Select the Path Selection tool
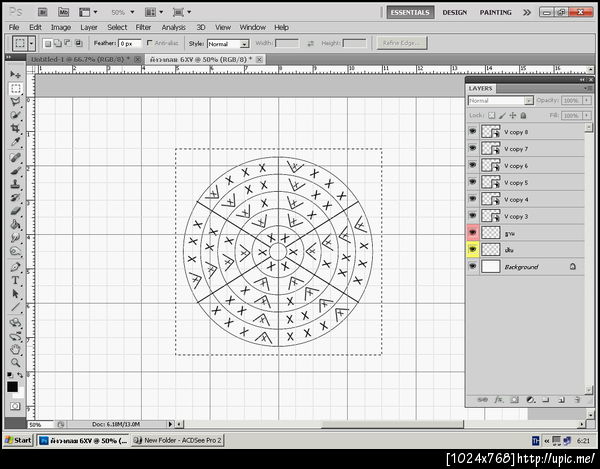 (x=15, y=294)
